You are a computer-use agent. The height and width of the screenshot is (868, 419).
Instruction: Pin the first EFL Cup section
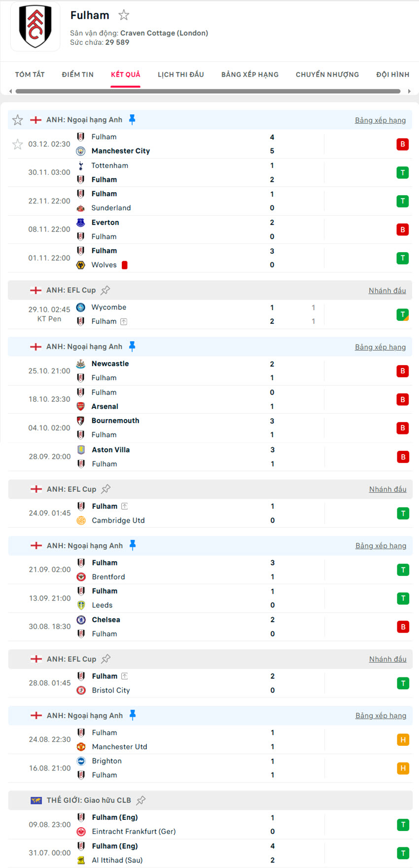pyautogui.click(x=105, y=290)
